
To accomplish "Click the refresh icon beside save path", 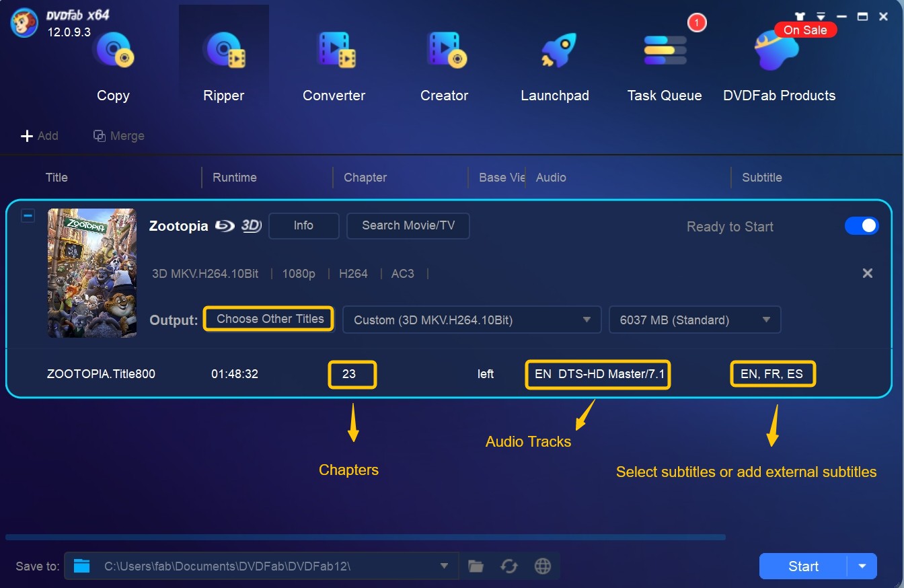I will (509, 566).
